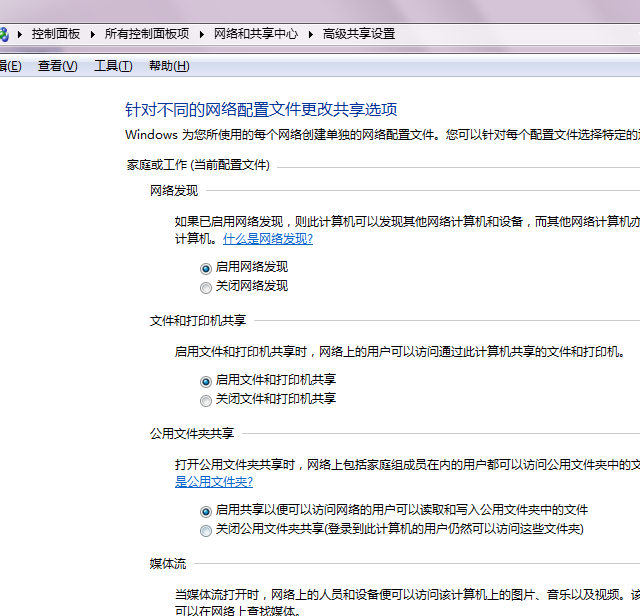This screenshot has width=640, height=616.
Task: Select 启用网络发现 radio button
Action: click(206, 269)
